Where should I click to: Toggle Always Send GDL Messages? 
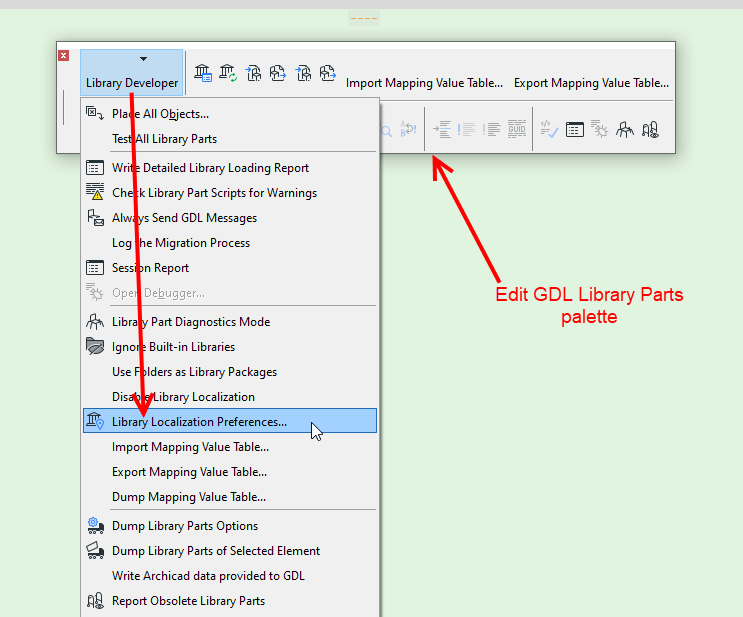pyautogui.click(x=230, y=218)
